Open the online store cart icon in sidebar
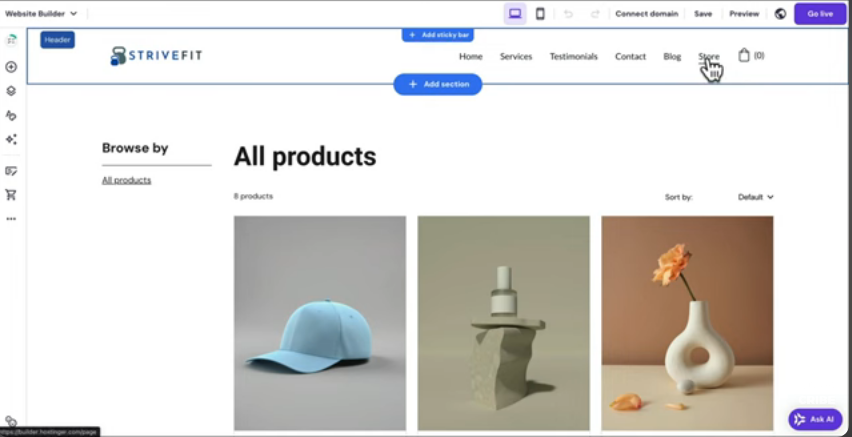 pyautogui.click(x=11, y=195)
